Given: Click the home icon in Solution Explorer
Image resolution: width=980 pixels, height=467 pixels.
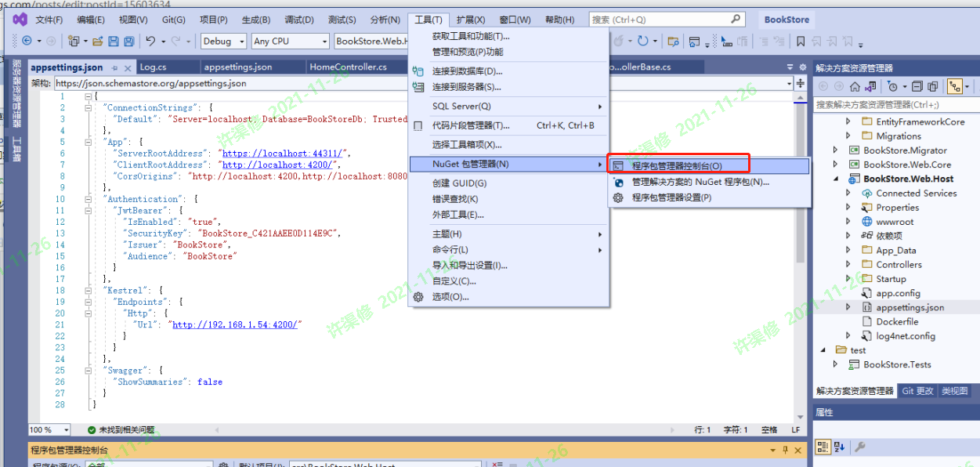Looking at the screenshot, I should [855, 86].
